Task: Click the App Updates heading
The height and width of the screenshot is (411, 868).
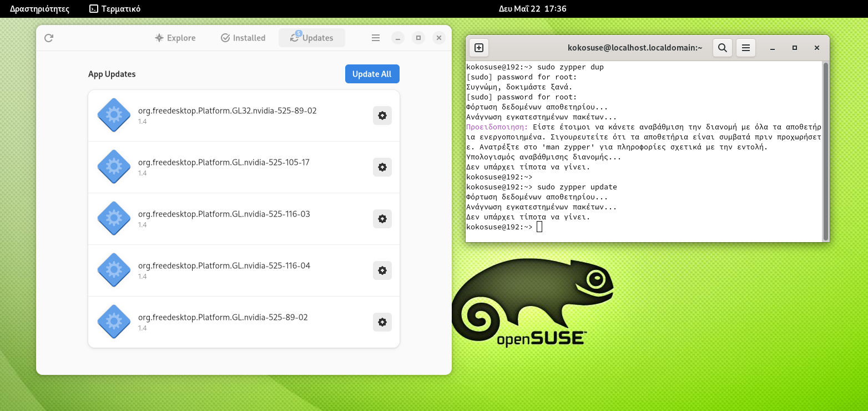Action: tap(112, 74)
